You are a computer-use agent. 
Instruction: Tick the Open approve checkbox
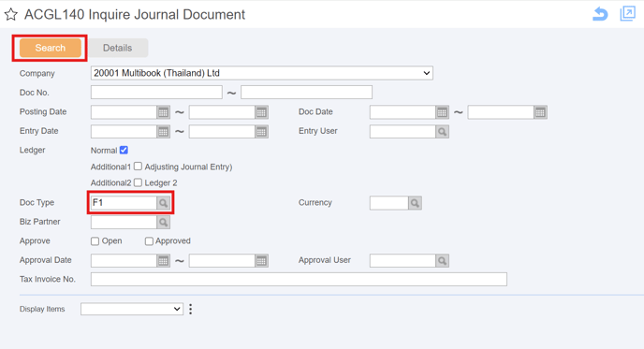coord(95,241)
